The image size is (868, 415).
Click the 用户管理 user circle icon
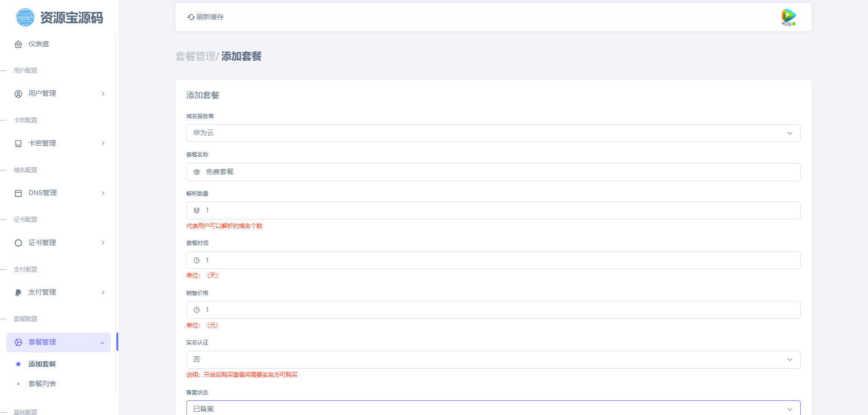[x=18, y=94]
